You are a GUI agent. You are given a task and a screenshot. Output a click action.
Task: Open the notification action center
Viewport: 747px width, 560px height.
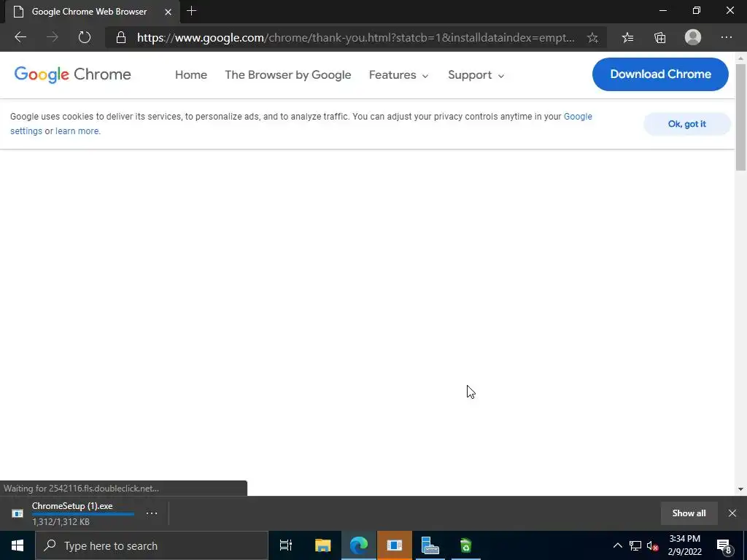(724, 546)
